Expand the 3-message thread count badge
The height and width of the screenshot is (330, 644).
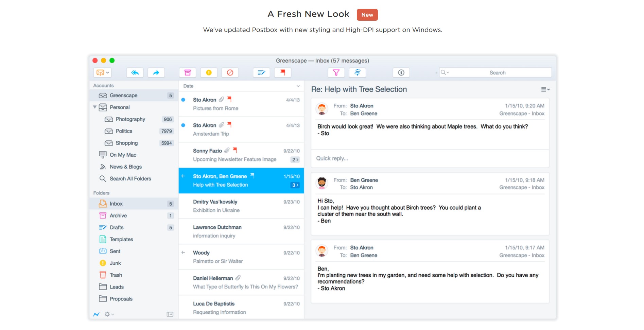tap(295, 185)
